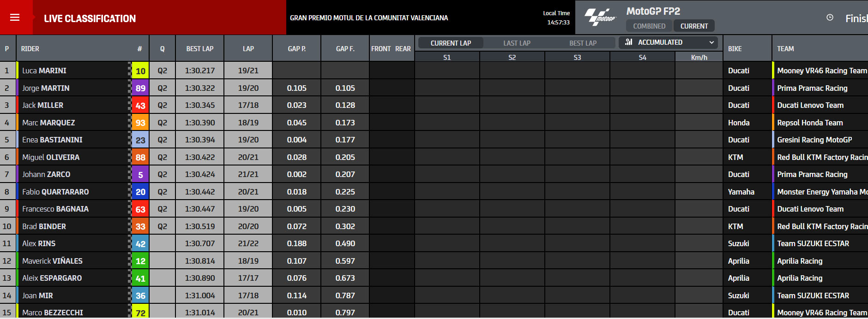Click number badge 10 for Marini
Image resolution: width=868 pixels, height=319 pixels.
coord(140,71)
